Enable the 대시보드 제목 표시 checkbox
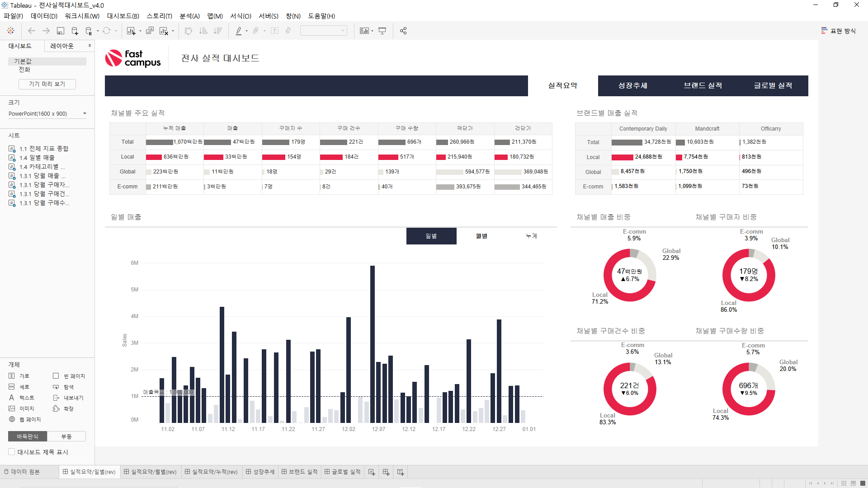This screenshot has height=488, width=868. pos(12,452)
